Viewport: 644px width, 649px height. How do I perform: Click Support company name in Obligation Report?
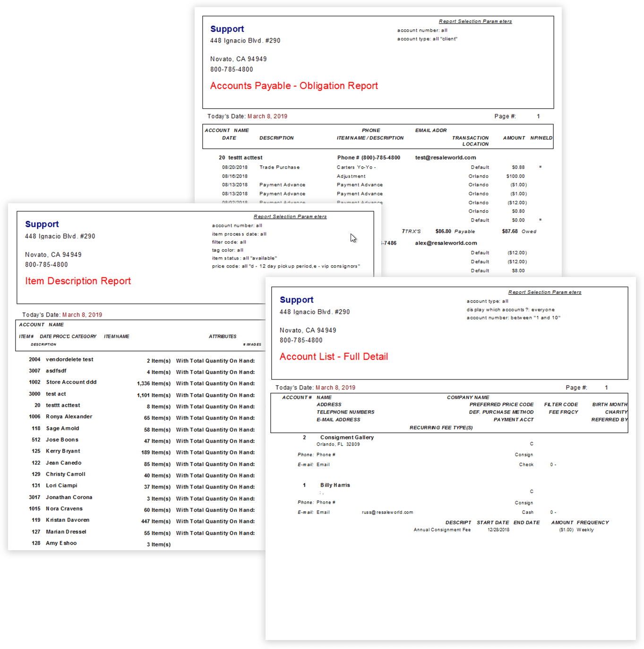coord(227,29)
